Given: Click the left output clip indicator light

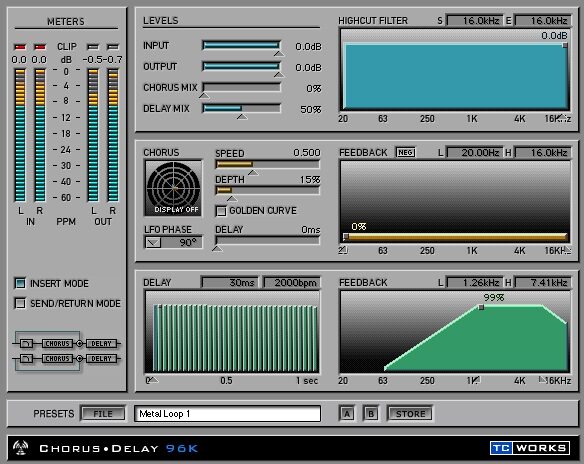Looking at the screenshot, I should click(93, 47).
